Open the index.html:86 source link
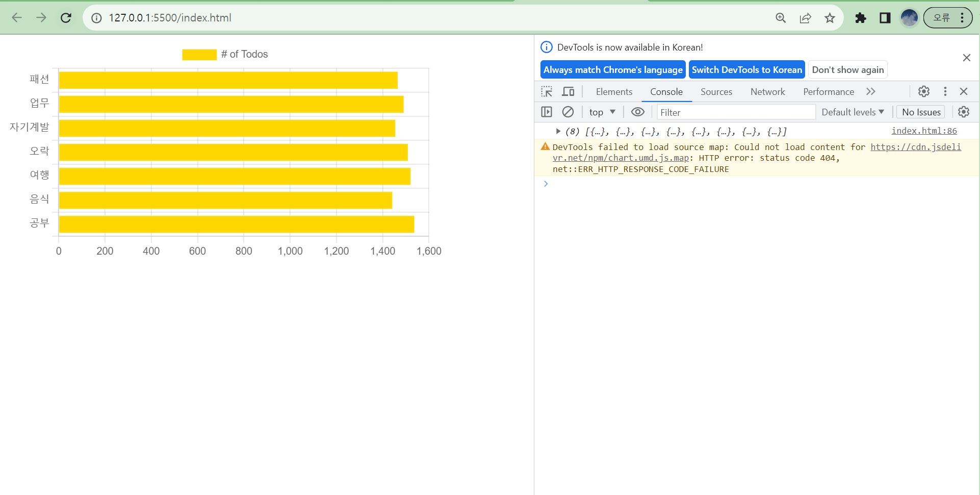Viewport: 980px width, 495px height. tap(924, 131)
